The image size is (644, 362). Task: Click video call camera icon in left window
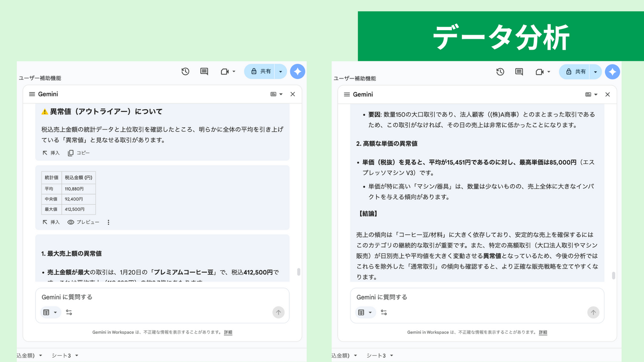coord(224,72)
